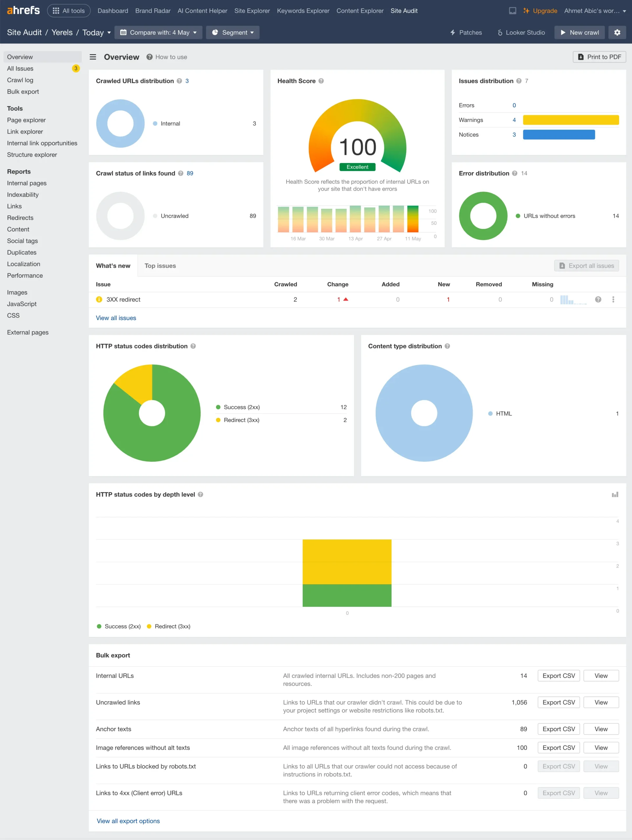Export CSV of Anchor texts
This screenshot has width=632, height=840.
558,729
